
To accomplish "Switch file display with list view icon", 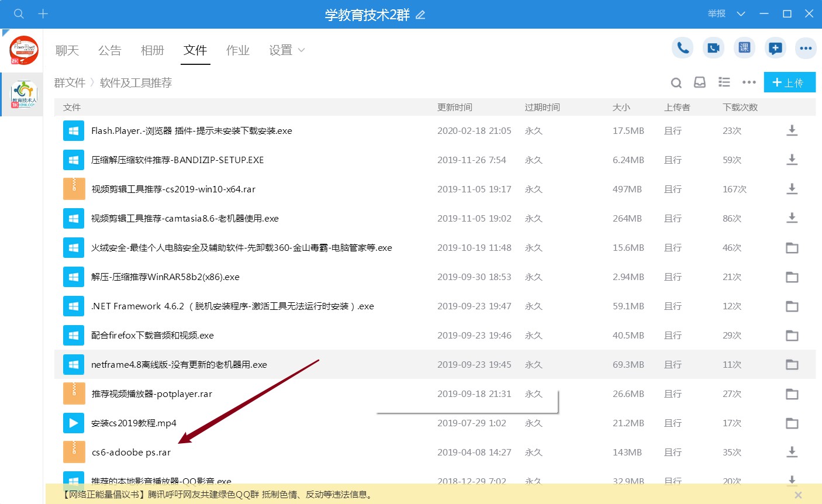I will (x=724, y=82).
